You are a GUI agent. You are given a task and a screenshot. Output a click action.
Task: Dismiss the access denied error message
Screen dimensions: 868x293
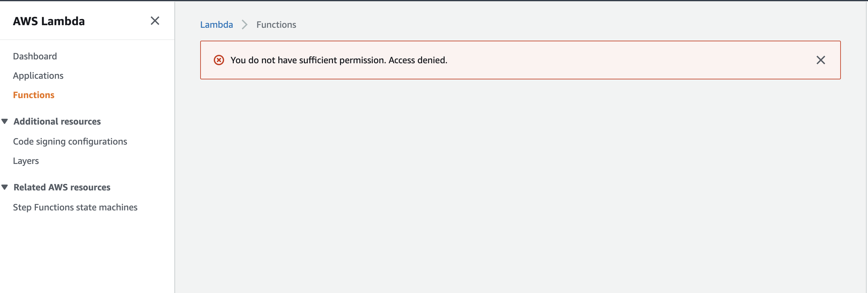tap(821, 60)
